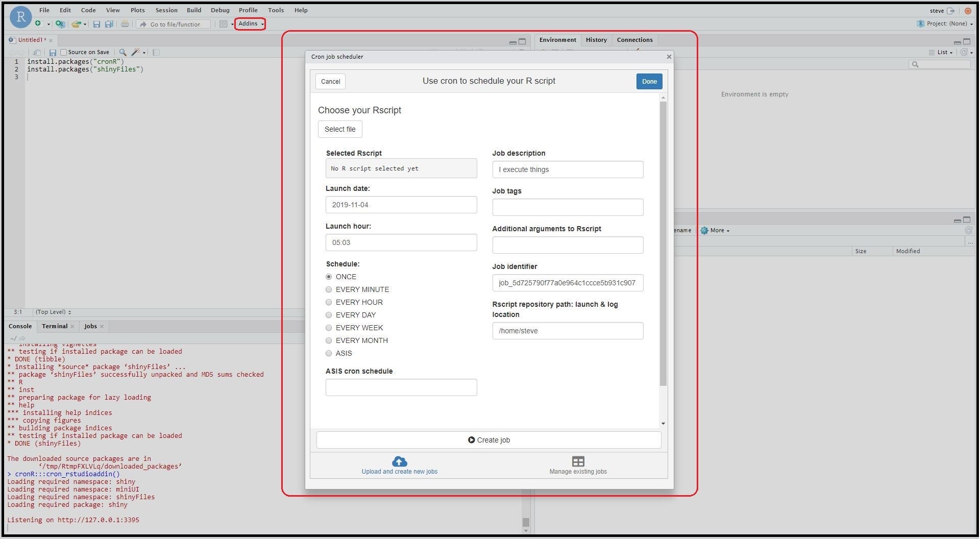Viewport: 980px width, 539px height.
Task: Open the code tools wand dropdown arrow
Action: tap(144, 53)
